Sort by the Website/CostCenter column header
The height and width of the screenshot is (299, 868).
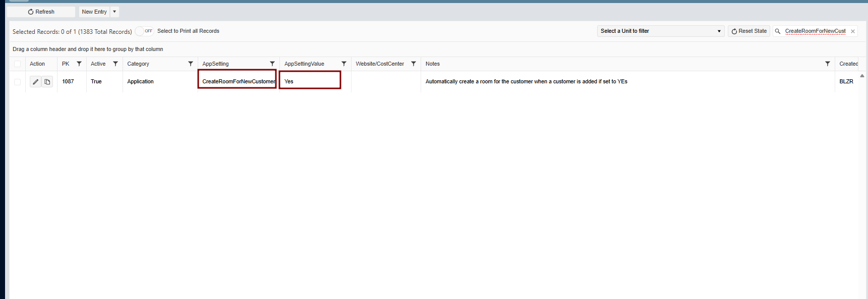coord(380,64)
